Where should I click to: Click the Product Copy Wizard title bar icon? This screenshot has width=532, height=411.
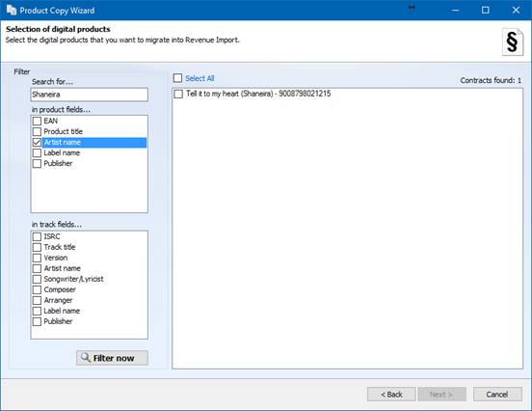[x=12, y=10]
